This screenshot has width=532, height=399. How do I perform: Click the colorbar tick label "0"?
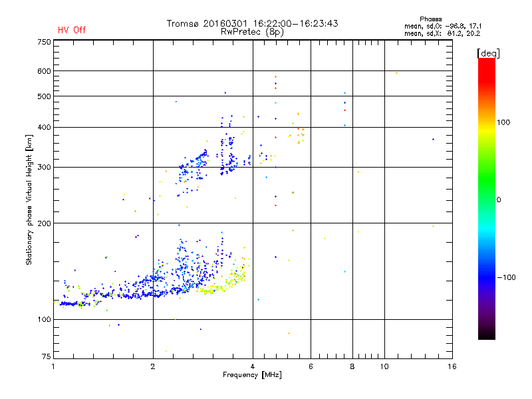pyautogui.click(x=499, y=200)
